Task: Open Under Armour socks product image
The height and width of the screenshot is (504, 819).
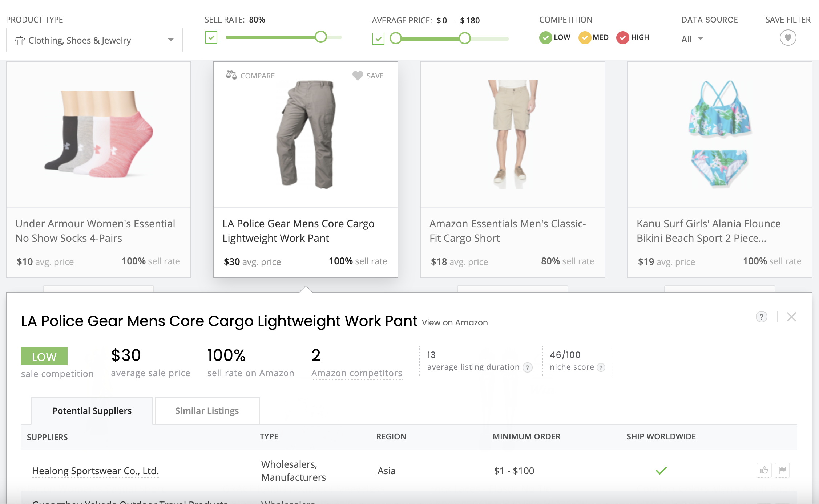Action: [x=98, y=134]
